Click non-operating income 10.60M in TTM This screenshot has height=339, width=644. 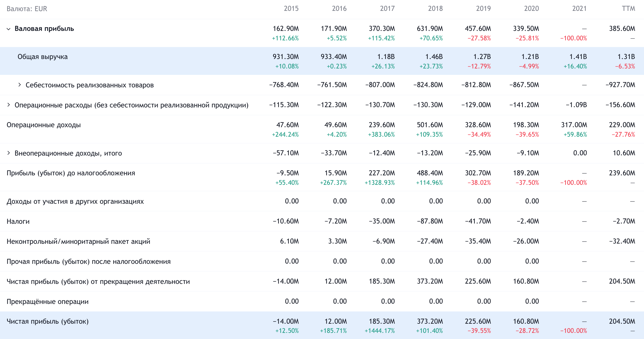tap(624, 153)
